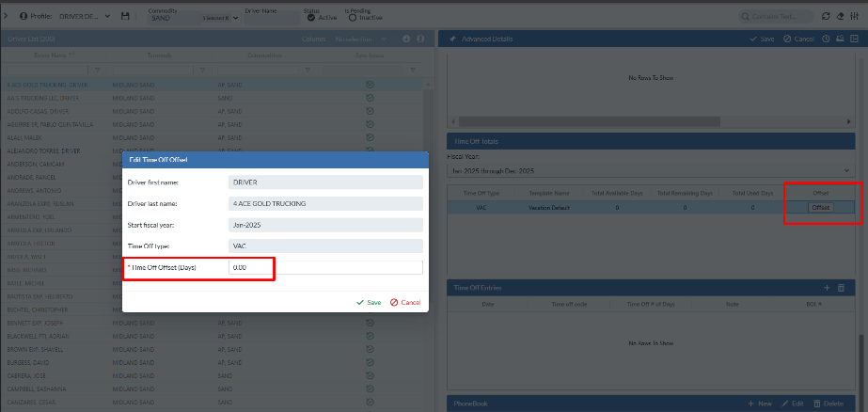
Task: Open the Driver Name column filter funnel
Action: coord(98,71)
